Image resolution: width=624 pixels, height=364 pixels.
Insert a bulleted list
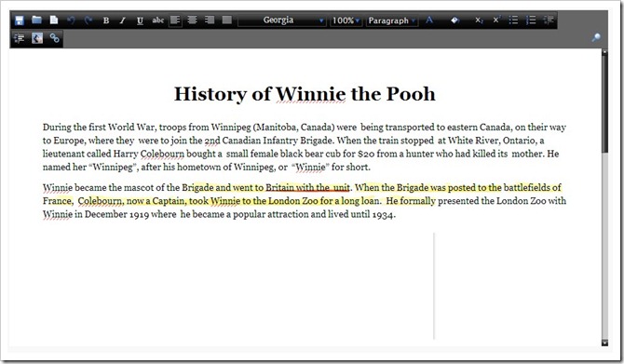513,20
